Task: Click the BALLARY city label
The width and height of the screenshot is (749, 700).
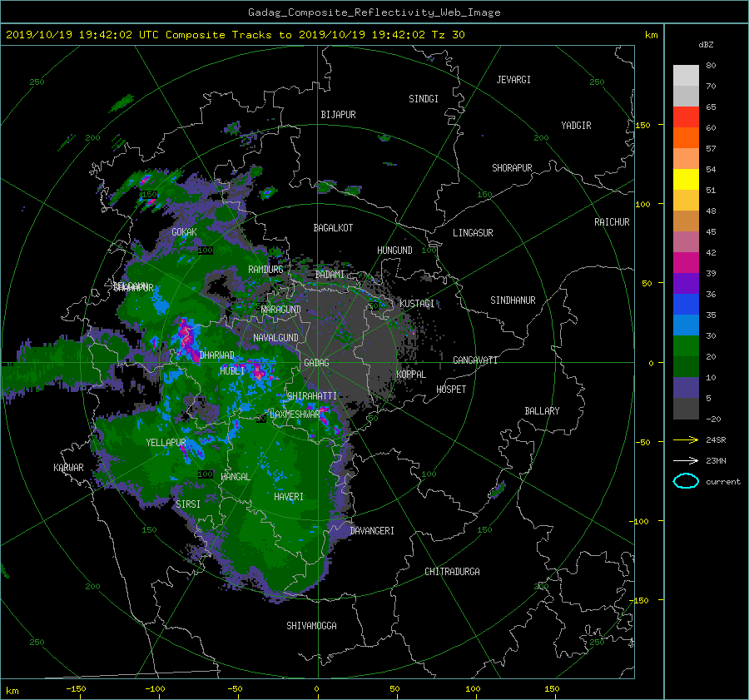Action: pyautogui.click(x=542, y=411)
